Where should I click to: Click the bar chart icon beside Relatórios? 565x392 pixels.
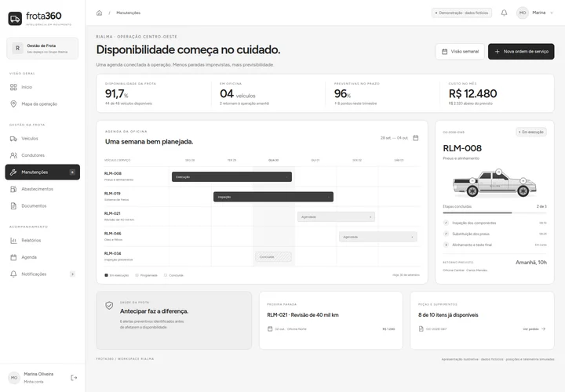(13, 241)
